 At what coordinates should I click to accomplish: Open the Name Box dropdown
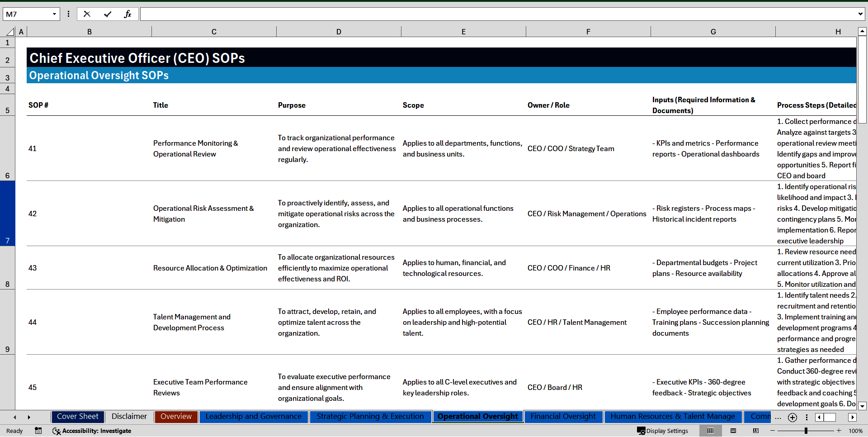click(54, 14)
